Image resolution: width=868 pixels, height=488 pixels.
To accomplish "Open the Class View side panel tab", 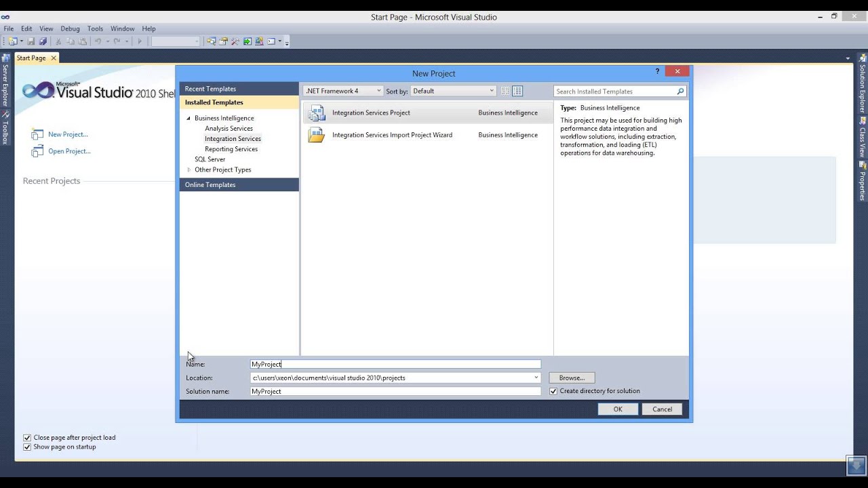I will click(x=863, y=138).
